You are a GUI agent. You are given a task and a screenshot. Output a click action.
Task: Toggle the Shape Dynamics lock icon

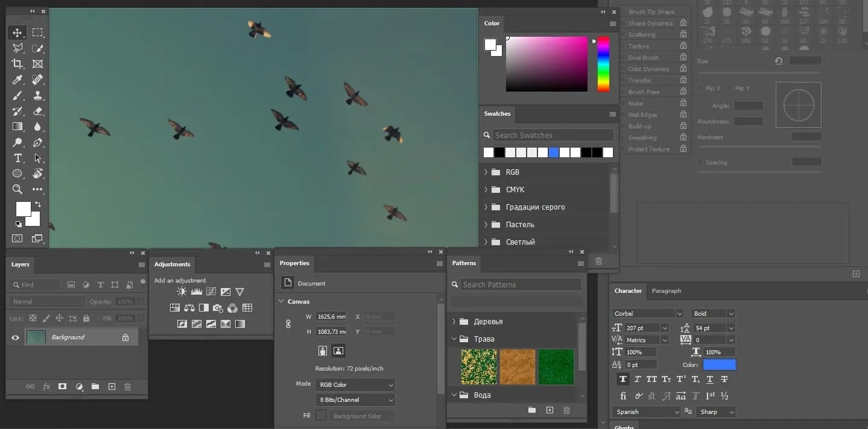point(682,23)
